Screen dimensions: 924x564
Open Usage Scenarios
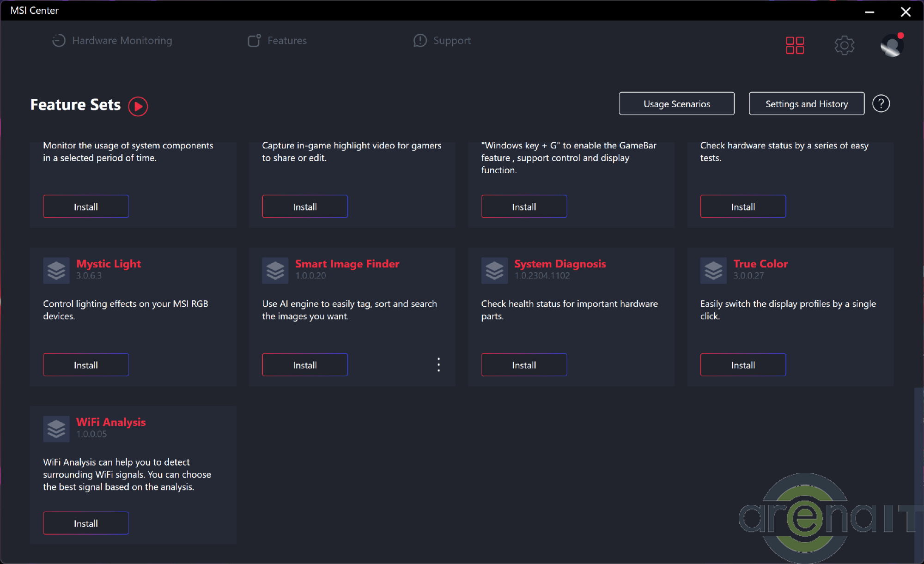coord(676,103)
